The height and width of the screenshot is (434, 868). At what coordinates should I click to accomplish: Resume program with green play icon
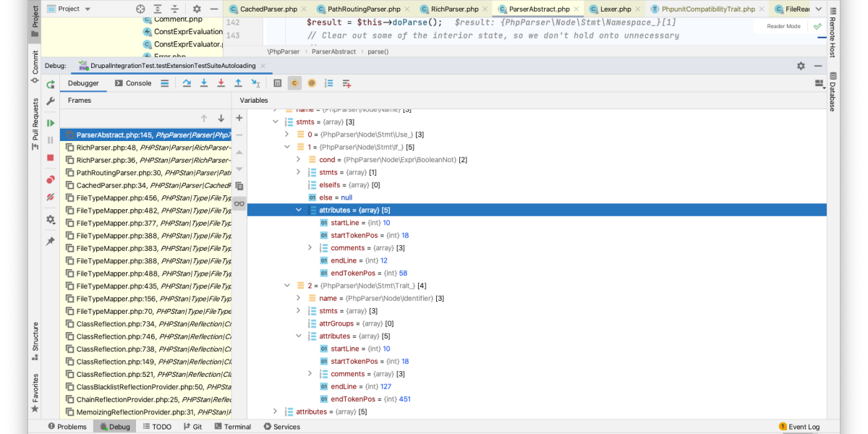pos(51,123)
